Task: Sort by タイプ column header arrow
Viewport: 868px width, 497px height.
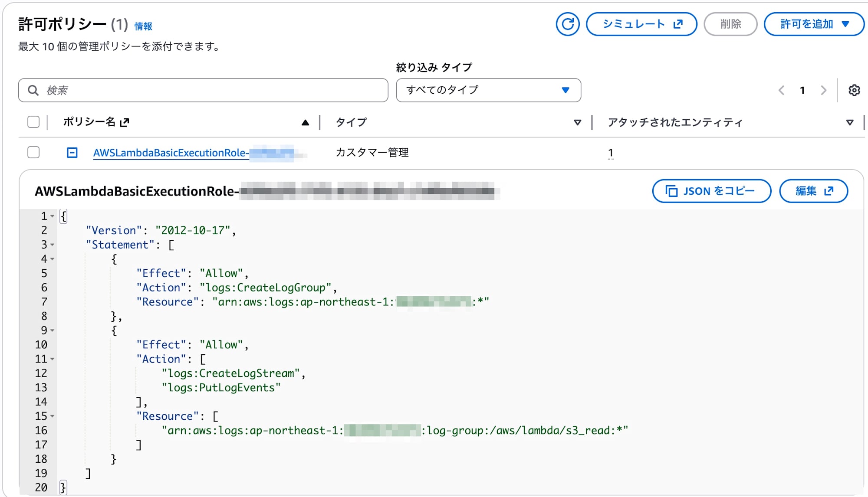Action: pos(577,123)
